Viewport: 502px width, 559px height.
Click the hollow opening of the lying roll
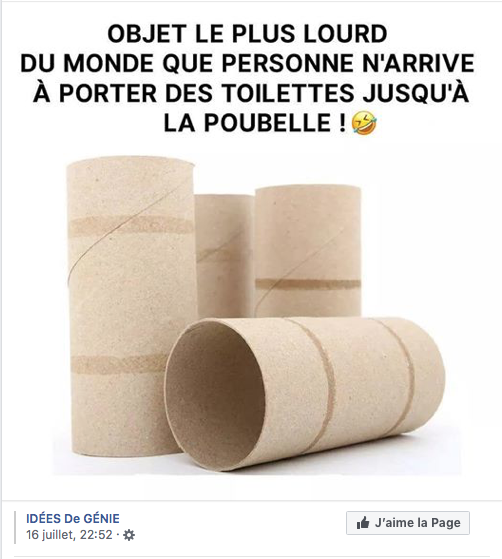tap(216, 394)
